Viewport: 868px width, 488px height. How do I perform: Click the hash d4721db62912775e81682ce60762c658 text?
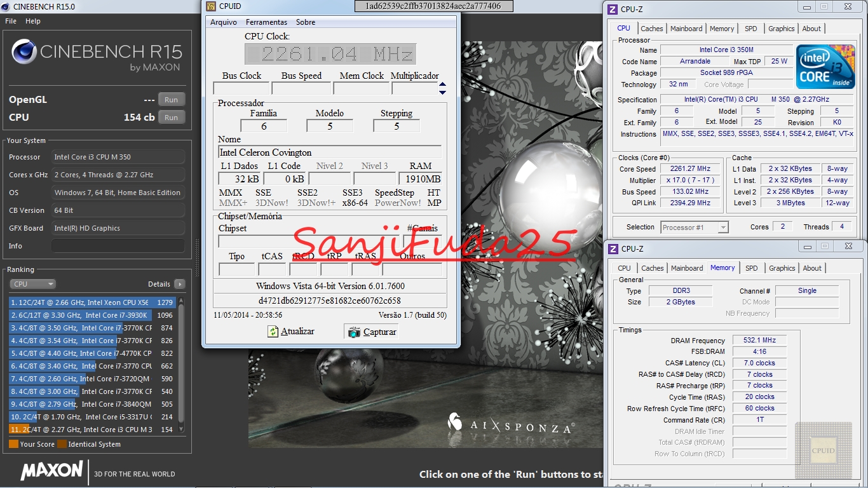(x=330, y=301)
